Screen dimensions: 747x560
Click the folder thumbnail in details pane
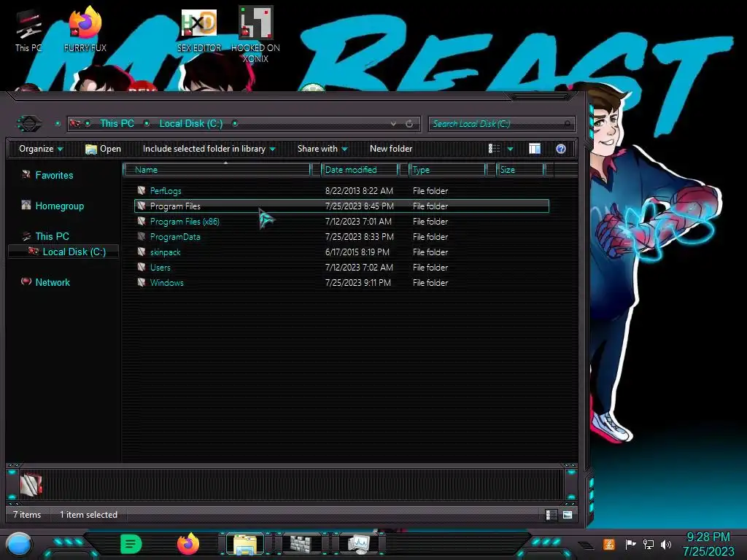pos(31,484)
